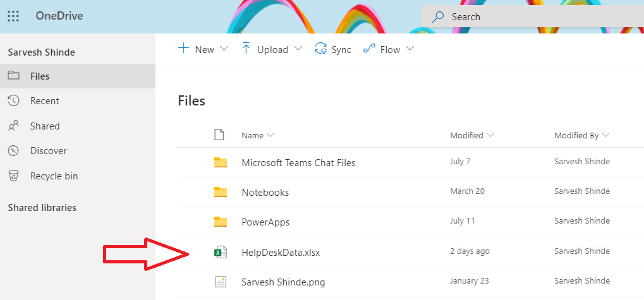The height and width of the screenshot is (300, 644).
Task: Expand the Flow dropdown menu
Action: (x=389, y=49)
